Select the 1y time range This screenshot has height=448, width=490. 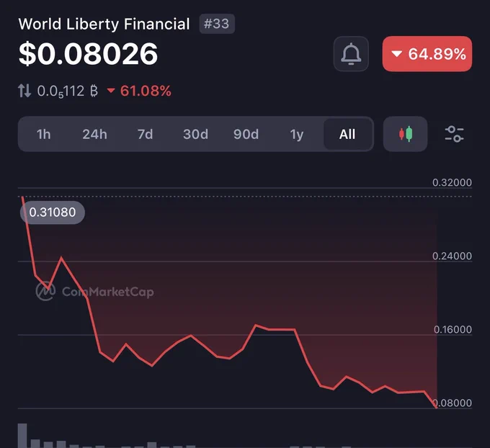click(297, 135)
